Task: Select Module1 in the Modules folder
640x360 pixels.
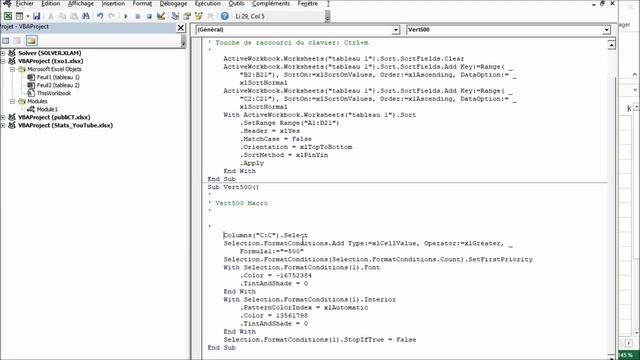Action: 47,109
